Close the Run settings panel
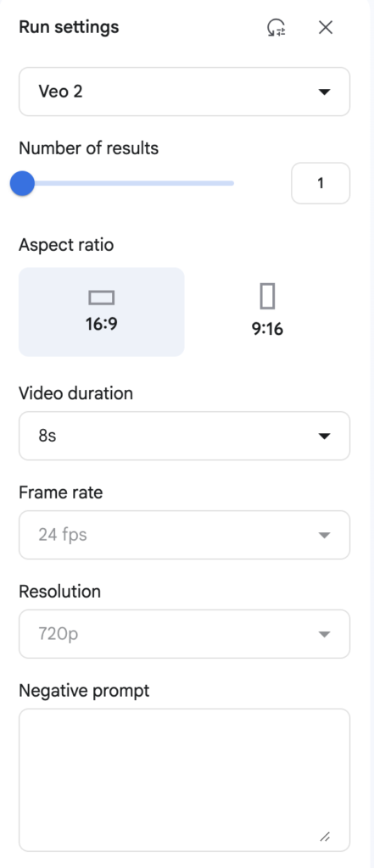Image resolution: width=374 pixels, height=868 pixels. 326,27
